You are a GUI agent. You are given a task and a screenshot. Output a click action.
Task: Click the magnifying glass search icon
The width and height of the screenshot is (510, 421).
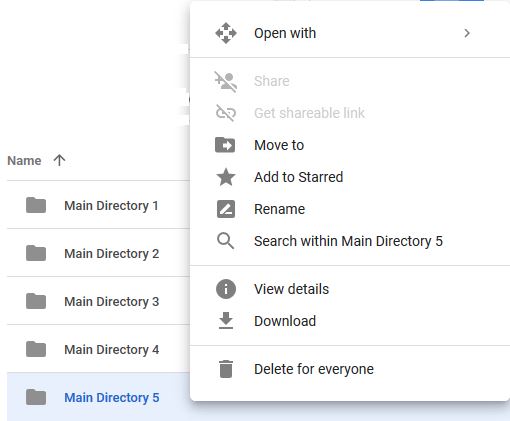[225, 241]
